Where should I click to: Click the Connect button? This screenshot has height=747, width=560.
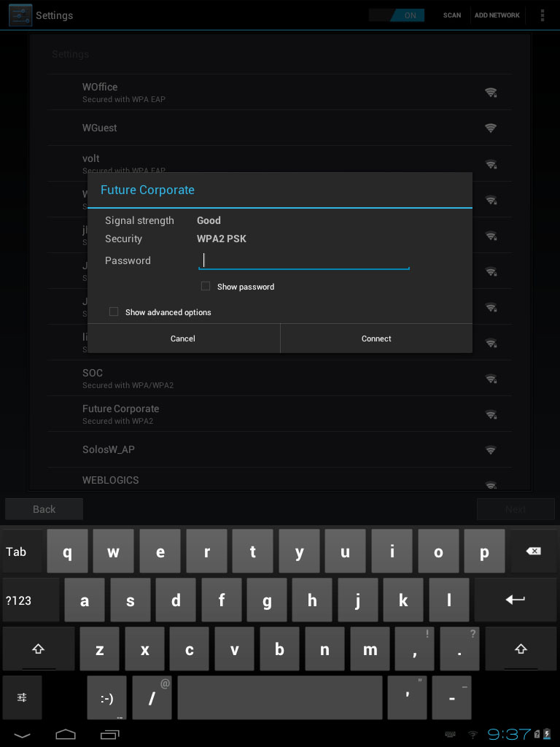pos(376,338)
